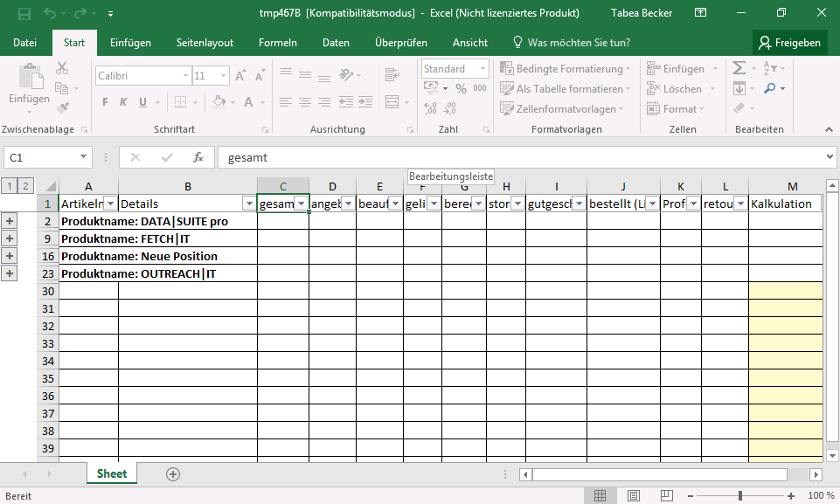Switch to the Daten tab
Screen dimensions: 840x504
coord(336,43)
